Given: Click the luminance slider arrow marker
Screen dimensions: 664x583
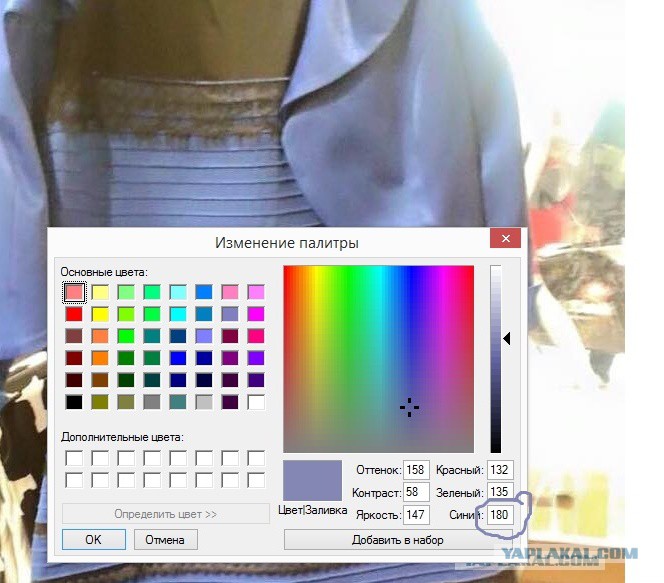Looking at the screenshot, I should click(x=506, y=338).
